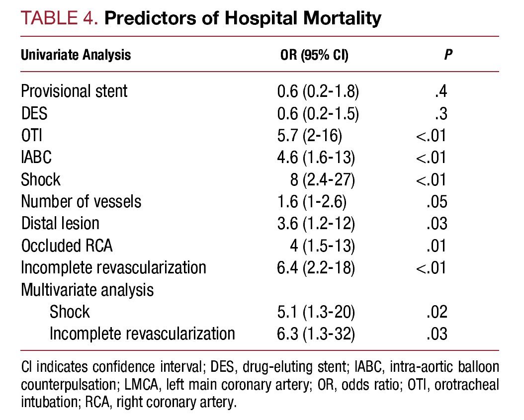
Task: Click the "Multivariate analysis" subheading
Action: (x=87, y=289)
